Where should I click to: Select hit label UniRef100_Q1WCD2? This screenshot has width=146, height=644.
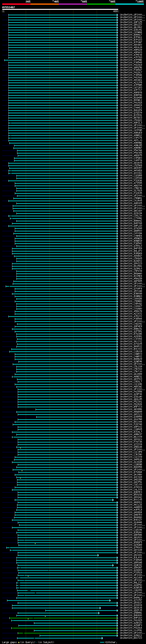[x=131, y=565]
